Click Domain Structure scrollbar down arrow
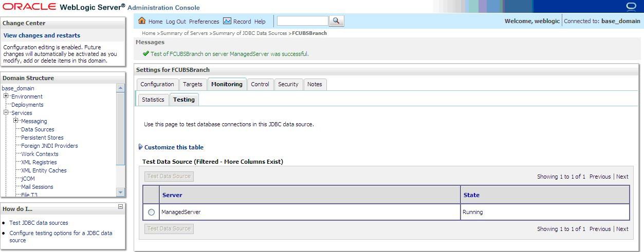Image resolution: width=644 pixels, height=252 pixels. pos(121,192)
